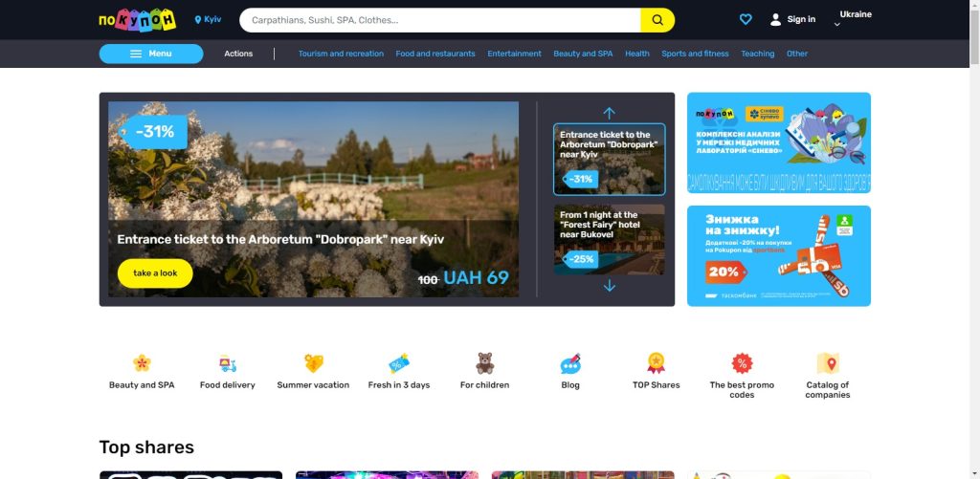Image resolution: width=980 pixels, height=479 pixels.
Task: Show previous offer with up arrow
Action: coord(609,113)
